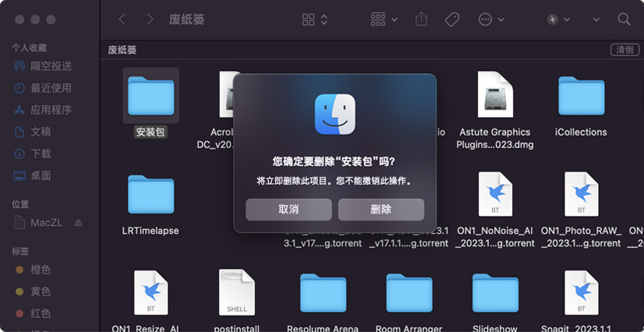
Task: Open the icon view switcher
Action: [315, 19]
